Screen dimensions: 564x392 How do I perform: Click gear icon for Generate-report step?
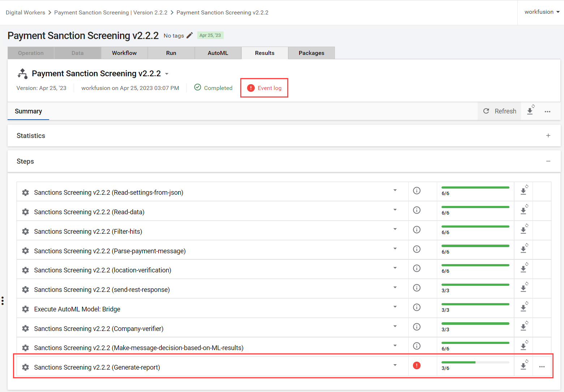(25, 367)
